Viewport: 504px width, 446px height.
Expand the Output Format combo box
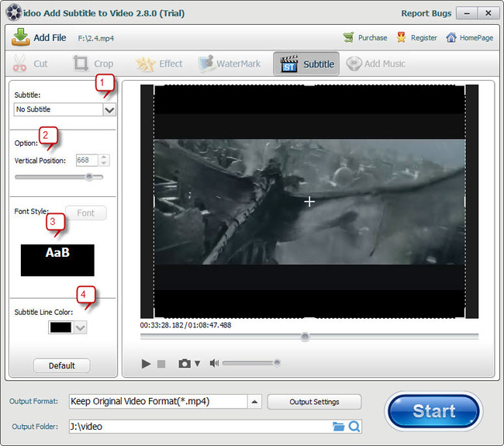pyautogui.click(x=255, y=401)
